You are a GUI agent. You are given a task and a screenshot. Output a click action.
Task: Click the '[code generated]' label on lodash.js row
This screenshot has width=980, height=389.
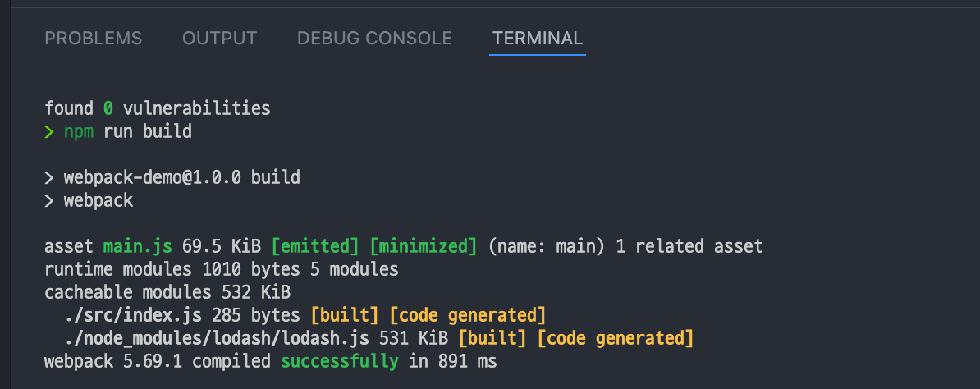point(615,338)
